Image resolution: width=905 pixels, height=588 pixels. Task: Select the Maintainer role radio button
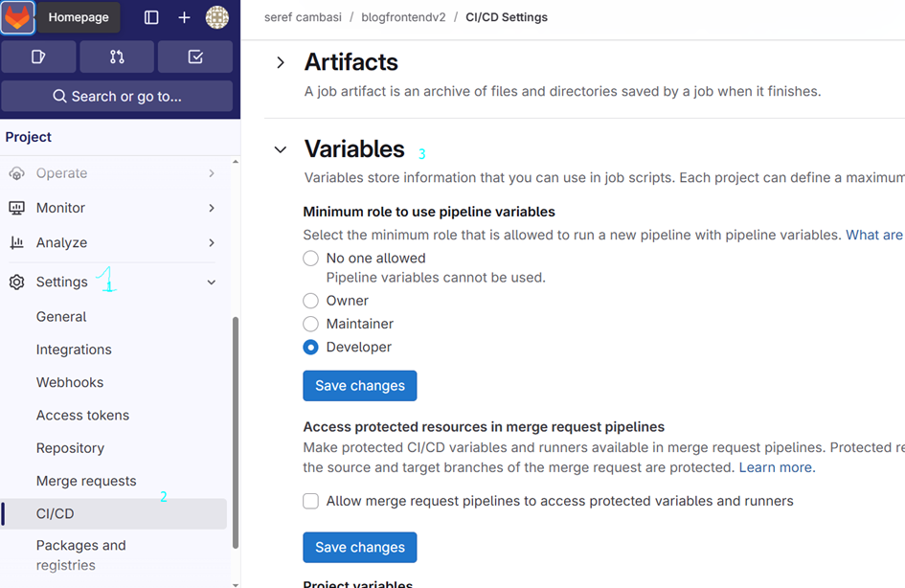pyautogui.click(x=310, y=324)
